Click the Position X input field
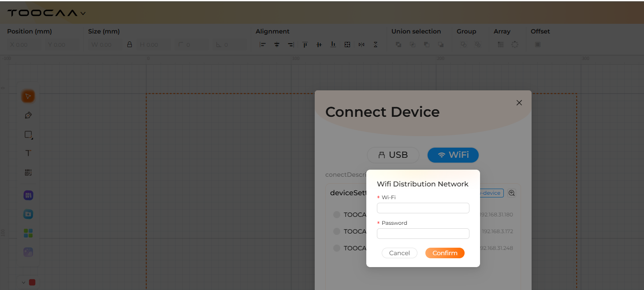 [x=24, y=45]
